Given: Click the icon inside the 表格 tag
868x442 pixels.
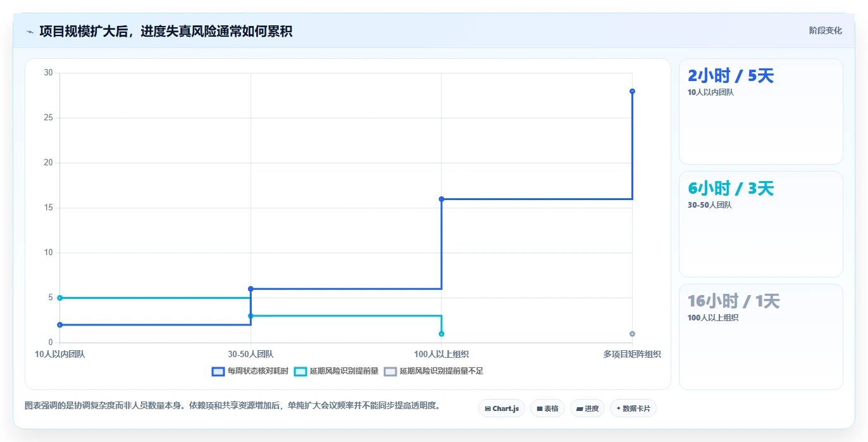Looking at the screenshot, I should coord(540,409).
